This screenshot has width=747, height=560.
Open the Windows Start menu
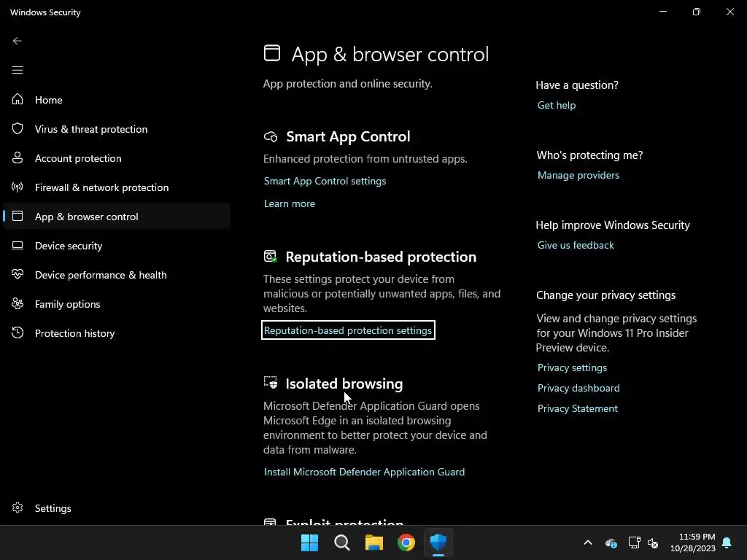[x=309, y=542]
